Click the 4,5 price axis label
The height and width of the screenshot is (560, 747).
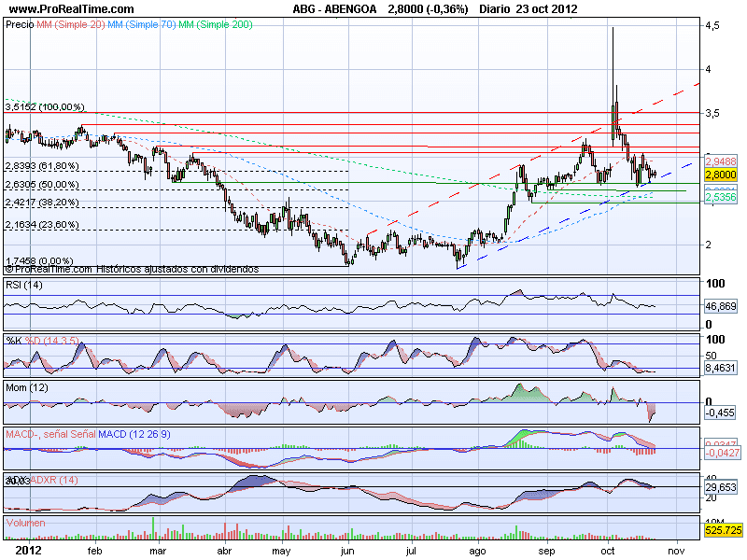pyautogui.click(x=712, y=25)
